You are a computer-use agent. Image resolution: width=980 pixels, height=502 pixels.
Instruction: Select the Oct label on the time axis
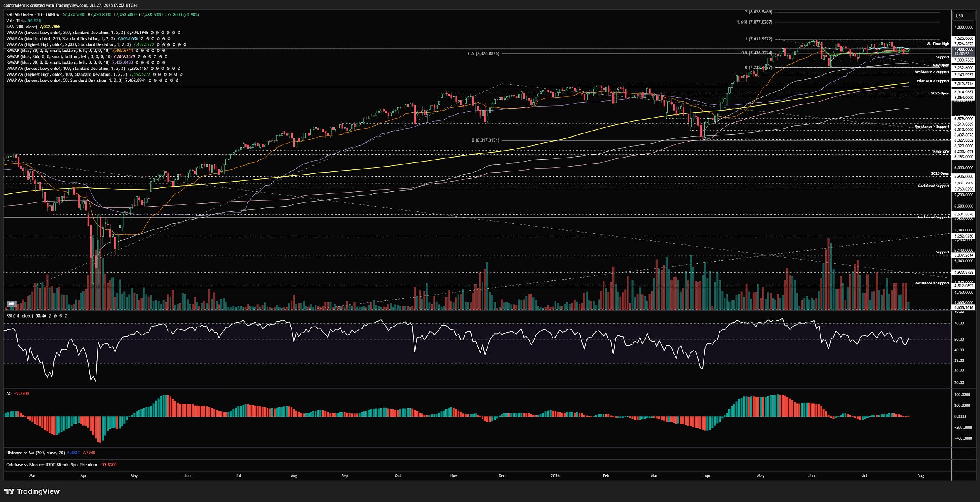398,476
